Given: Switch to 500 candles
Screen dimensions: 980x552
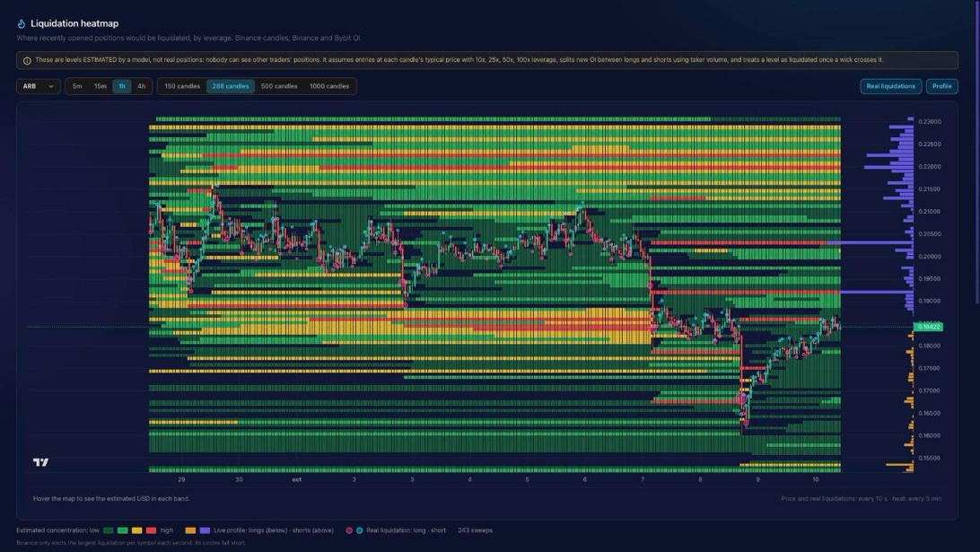Looking at the screenshot, I should click(279, 86).
